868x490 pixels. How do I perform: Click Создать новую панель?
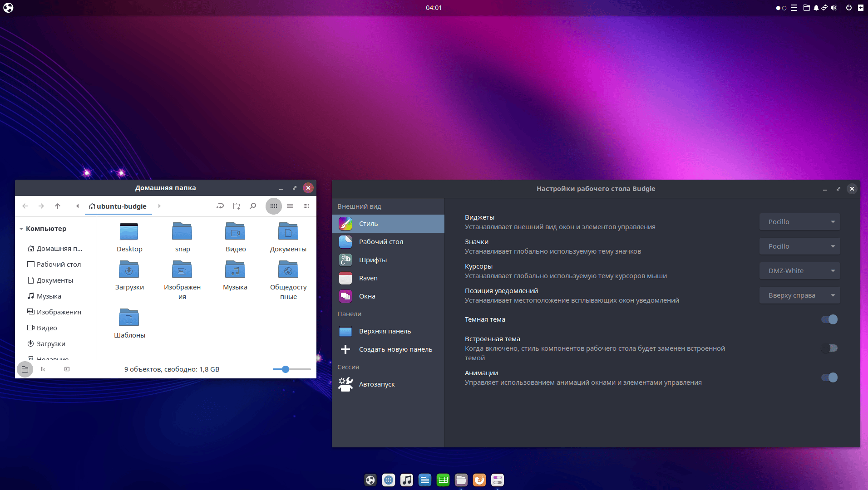395,349
